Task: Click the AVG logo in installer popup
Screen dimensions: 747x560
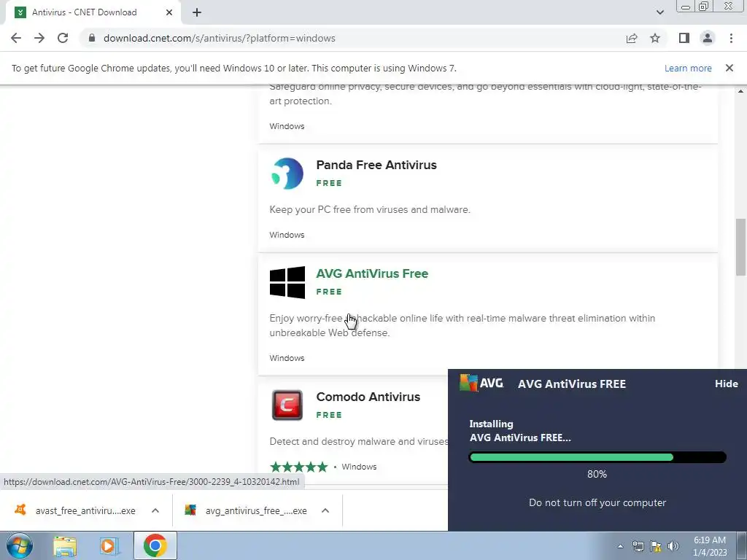Action: [481, 383]
